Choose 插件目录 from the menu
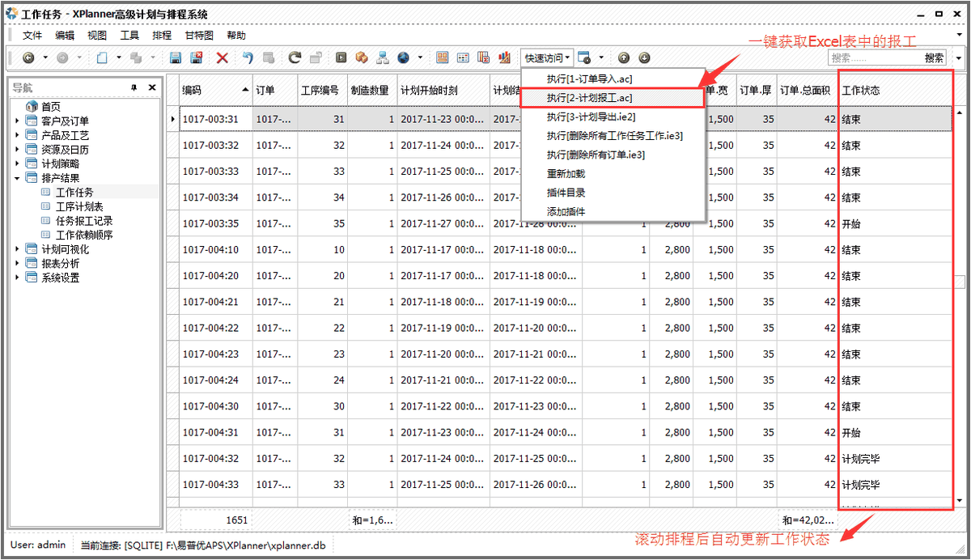Screen dimensions: 971x560 (613, 193)
